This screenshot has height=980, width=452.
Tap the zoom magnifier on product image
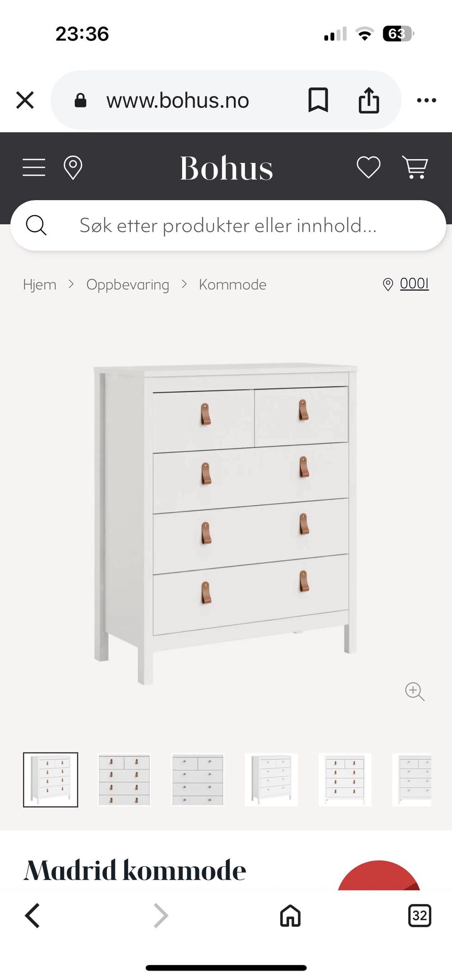pyautogui.click(x=415, y=691)
